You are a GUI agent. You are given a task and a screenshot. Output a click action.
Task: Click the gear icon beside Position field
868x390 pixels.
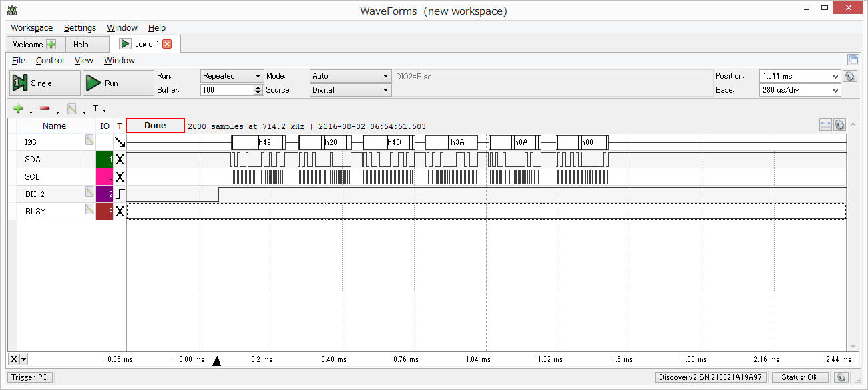(x=850, y=76)
